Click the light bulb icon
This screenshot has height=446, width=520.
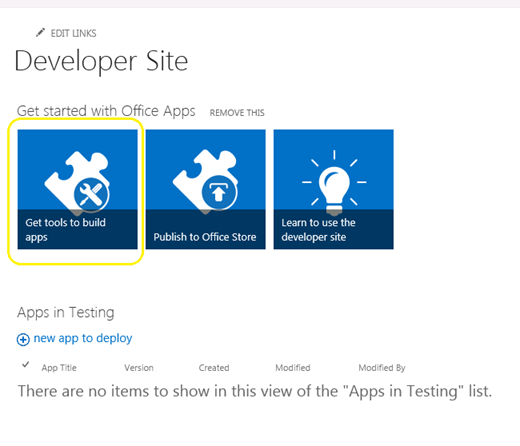pos(334,182)
